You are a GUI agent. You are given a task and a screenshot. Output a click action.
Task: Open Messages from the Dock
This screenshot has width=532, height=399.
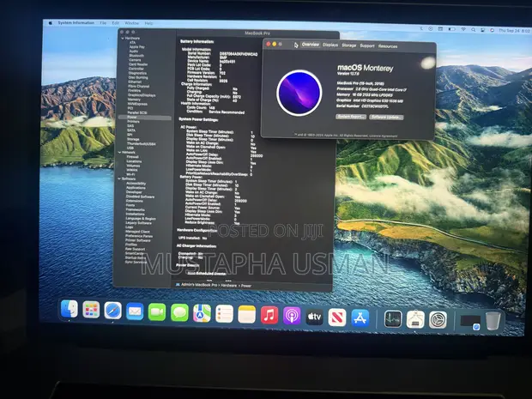pos(179,312)
